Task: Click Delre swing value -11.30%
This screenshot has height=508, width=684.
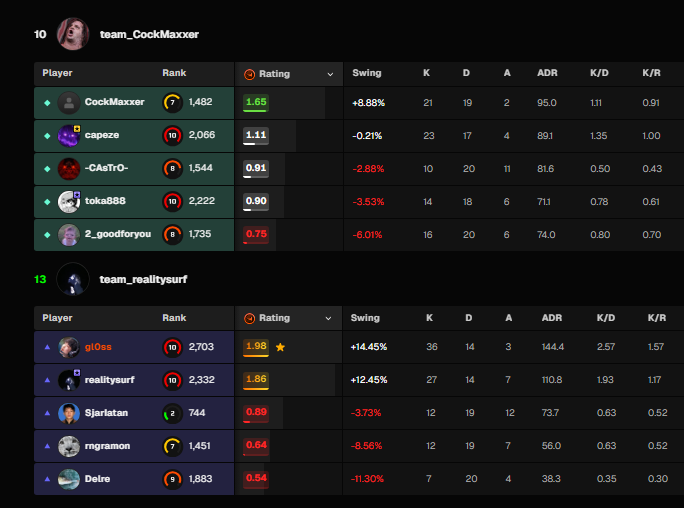Action: click(367, 479)
